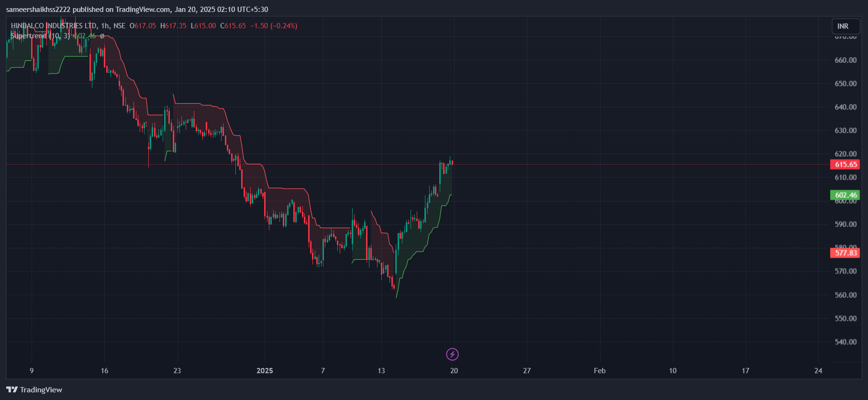Click the 24 date label on time axis

pyautogui.click(x=818, y=370)
